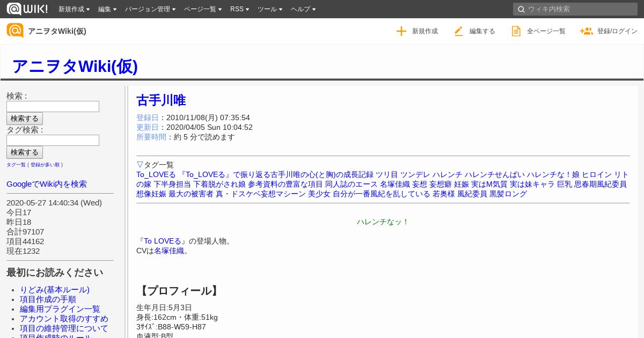The image size is (644, 338).
Task: Click the orange @ site icon
Action: pos(15,31)
